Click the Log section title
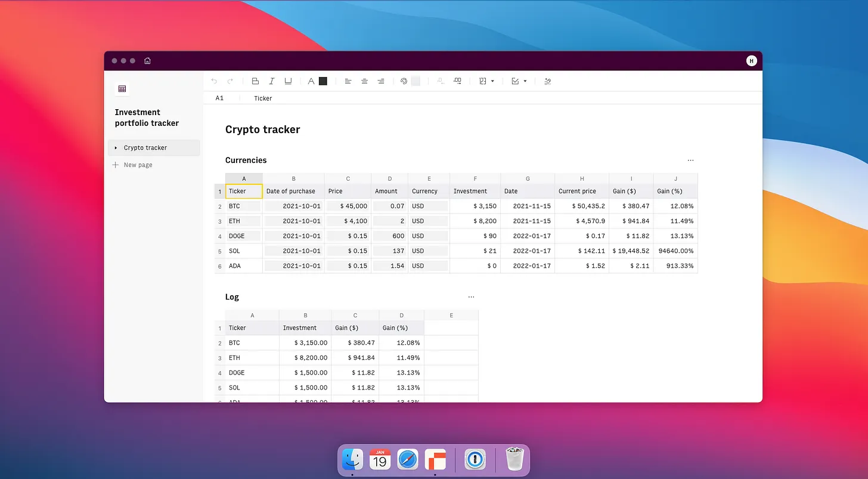The image size is (868, 479). click(x=232, y=297)
